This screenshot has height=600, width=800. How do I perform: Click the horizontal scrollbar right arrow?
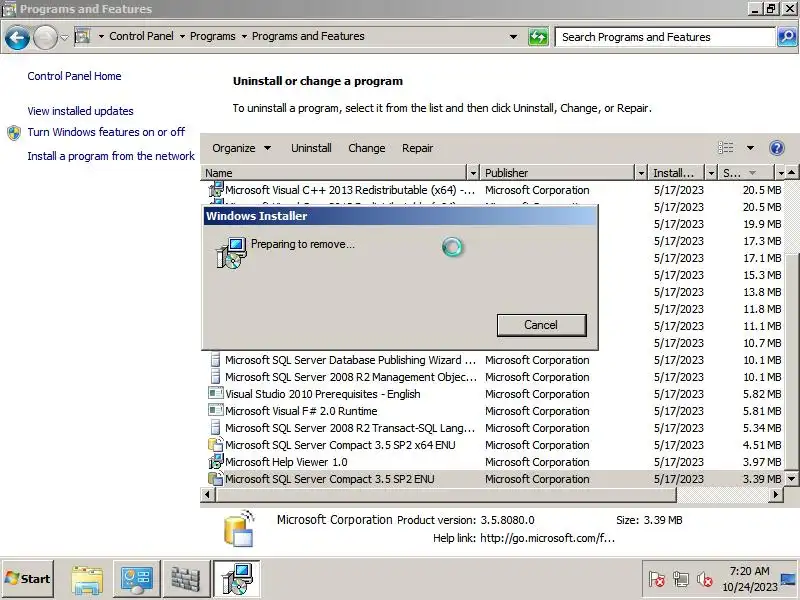[x=776, y=494]
